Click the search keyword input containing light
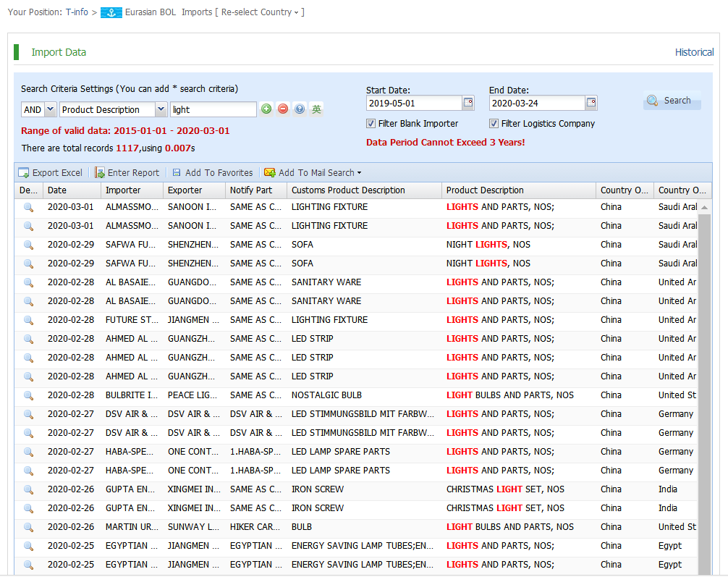Viewport: 728px width, 577px height. [213, 109]
